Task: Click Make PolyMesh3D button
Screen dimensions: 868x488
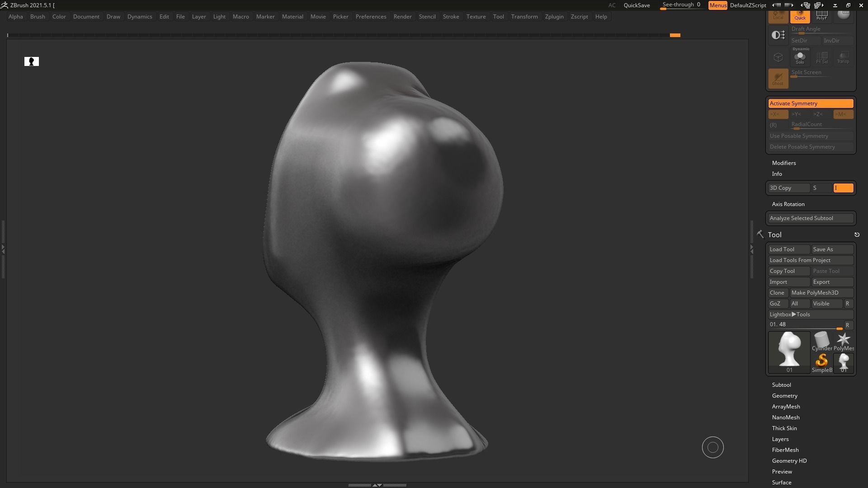Action: click(x=821, y=293)
